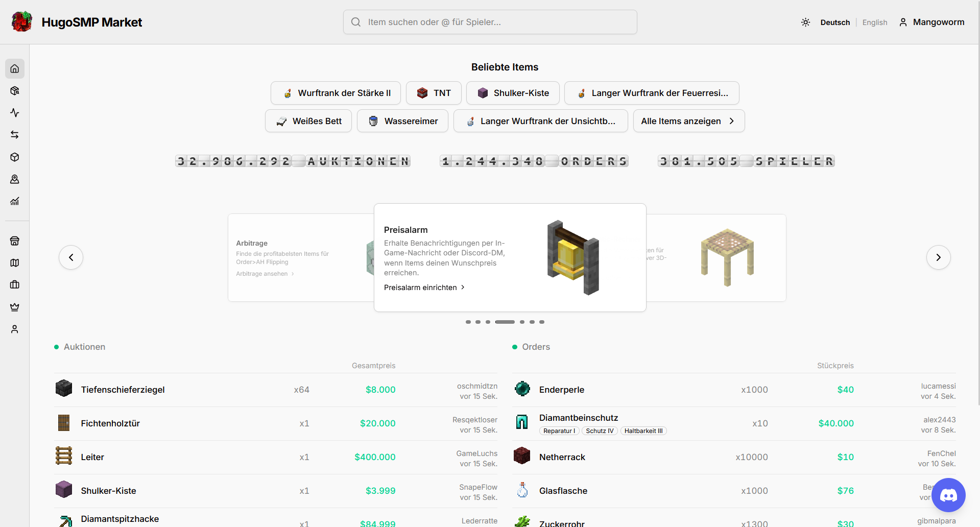This screenshot has height=527, width=980.
Task: Open the Auktionen section heading
Action: 84,347
